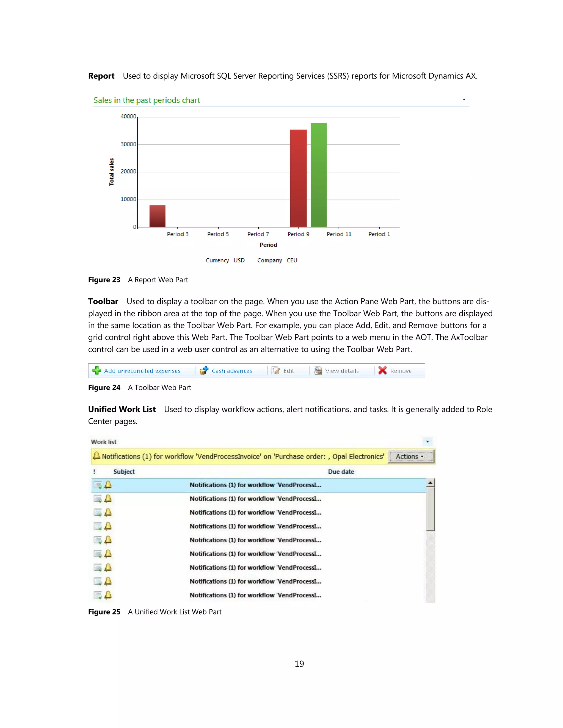Click the ! priority column header

[94, 472]
